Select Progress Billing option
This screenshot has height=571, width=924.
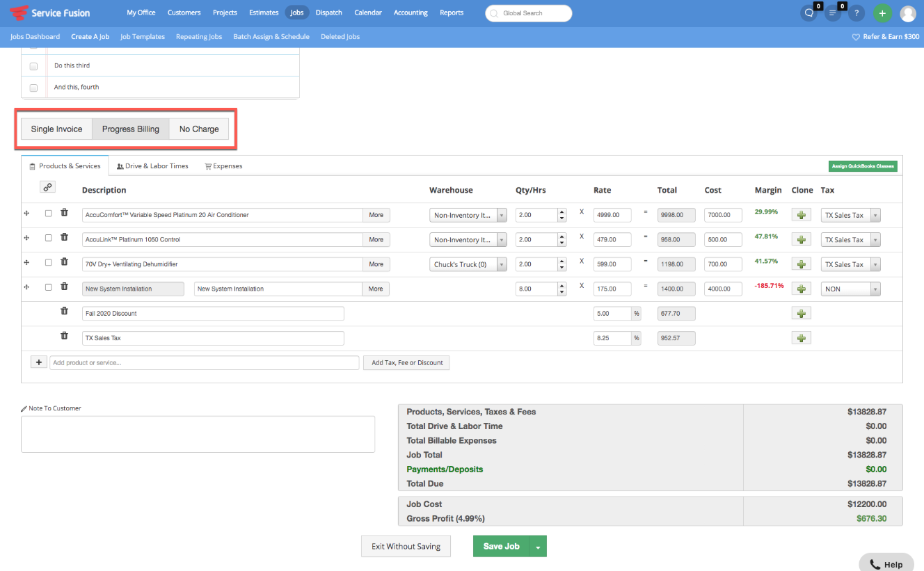(x=131, y=129)
